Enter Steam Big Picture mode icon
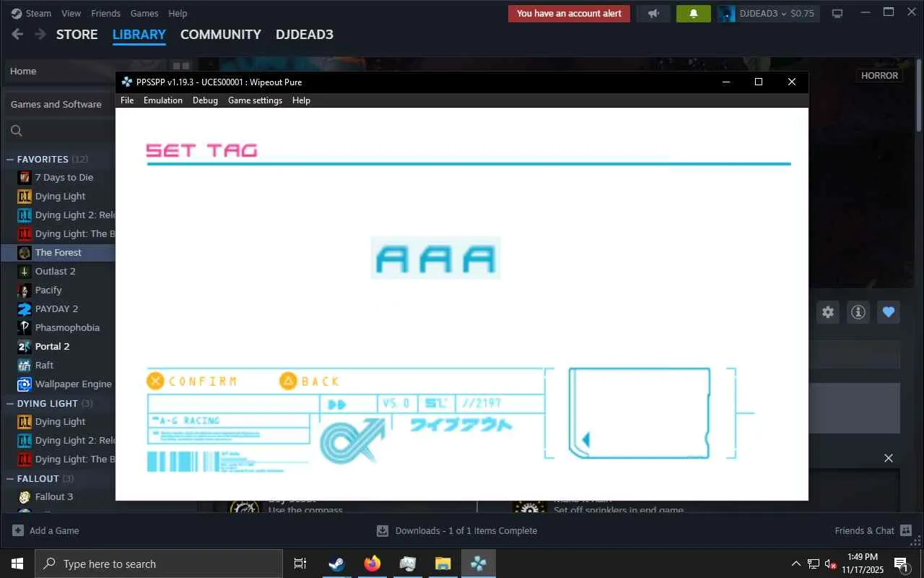 (x=837, y=14)
